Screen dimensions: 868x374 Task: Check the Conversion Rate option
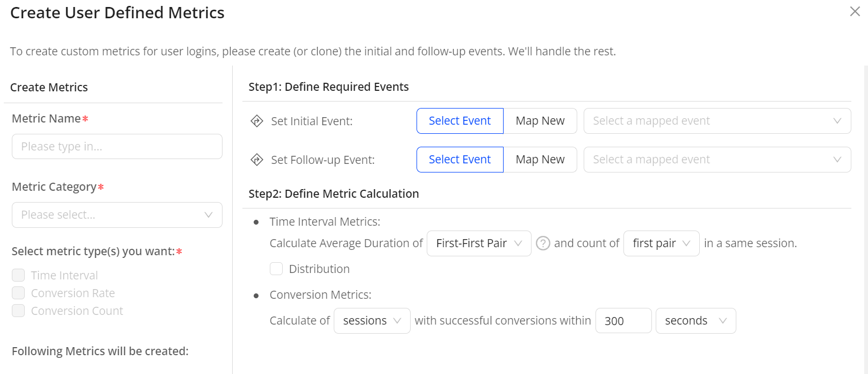[18, 293]
